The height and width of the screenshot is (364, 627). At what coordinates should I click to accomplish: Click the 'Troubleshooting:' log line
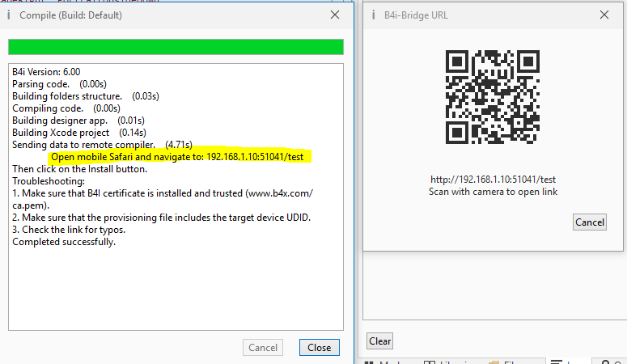[x=49, y=181]
